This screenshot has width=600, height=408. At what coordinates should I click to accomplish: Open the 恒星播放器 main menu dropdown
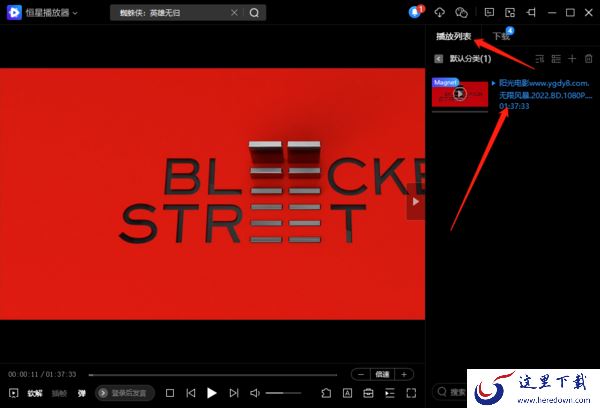coord(75,13)
